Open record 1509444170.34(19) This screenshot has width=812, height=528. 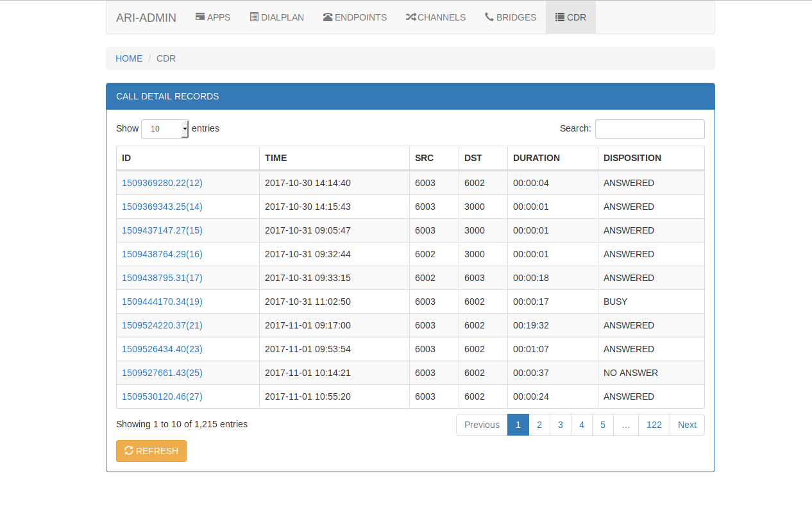tap(162, 302)
